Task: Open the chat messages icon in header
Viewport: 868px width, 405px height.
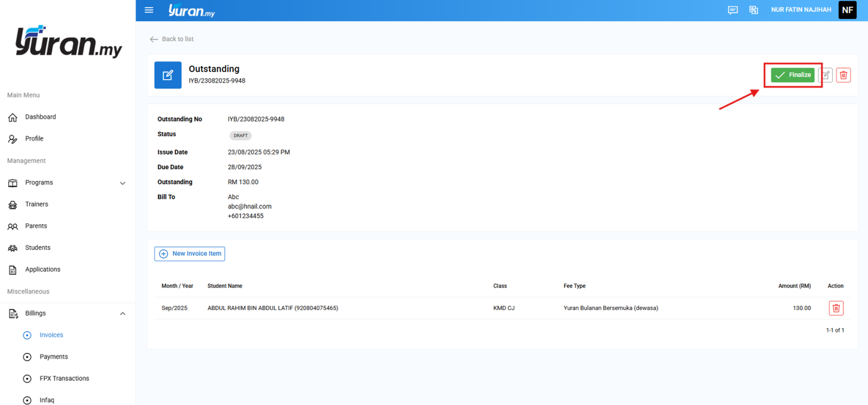Action: 733,10
